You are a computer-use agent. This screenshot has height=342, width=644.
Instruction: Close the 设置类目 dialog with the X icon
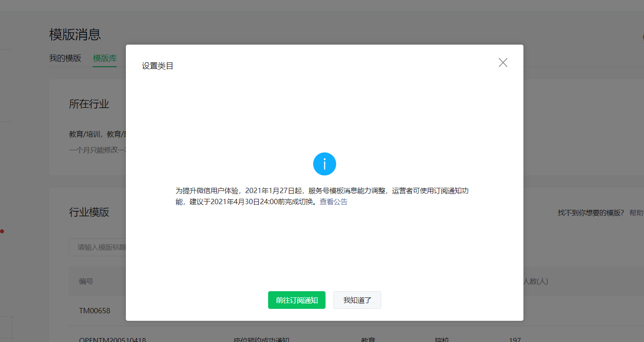(x=503, y=63)
